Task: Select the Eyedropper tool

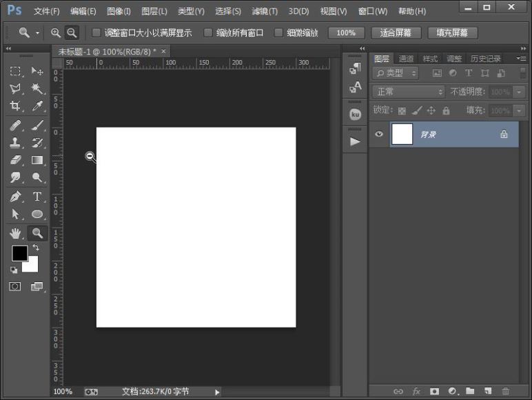Action: click(37, 106)
